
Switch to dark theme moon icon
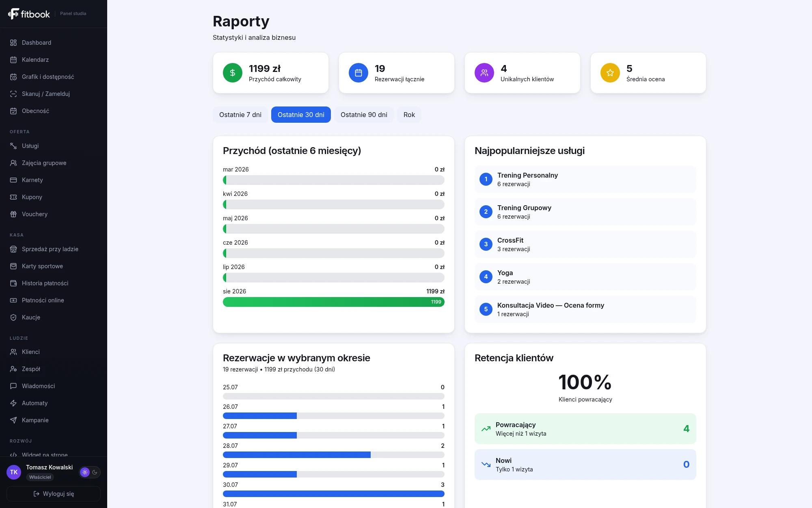pyautogui.click(x=95, y=472)
